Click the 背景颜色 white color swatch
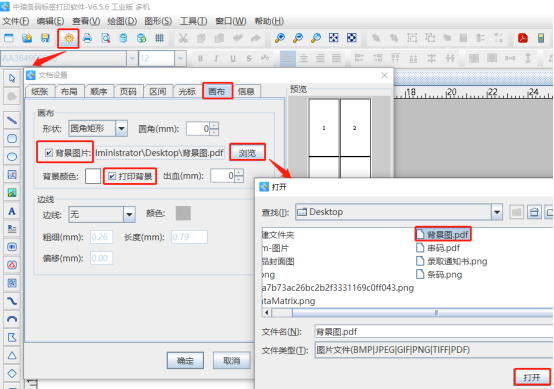The height and width of the screenshot is (389, 554). click(x=93, y=176)
